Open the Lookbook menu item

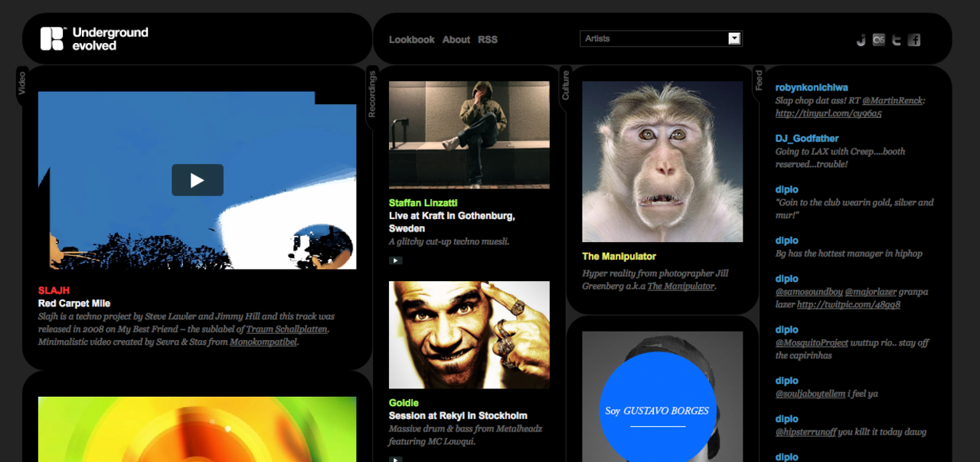(412, 39)
